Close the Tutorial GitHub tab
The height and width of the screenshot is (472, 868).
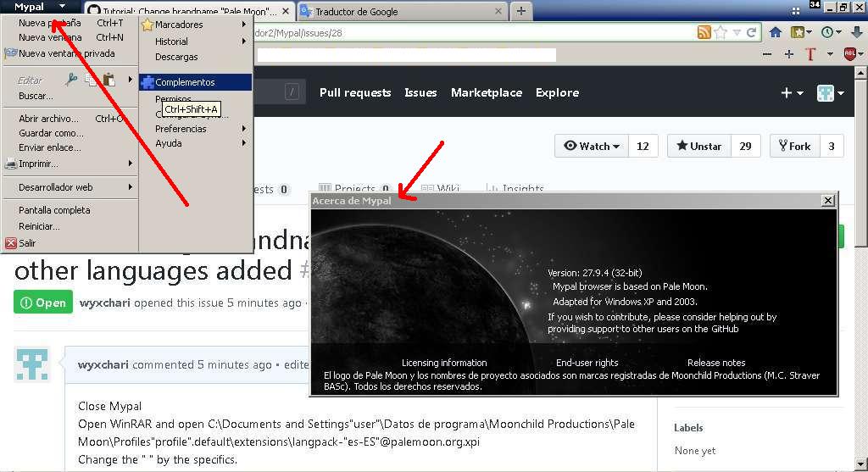click(x=286, y=11)
